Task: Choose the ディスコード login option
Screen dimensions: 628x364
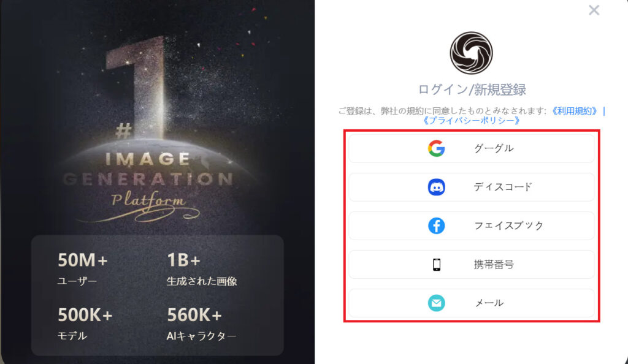Action: [x=472, y=187]
